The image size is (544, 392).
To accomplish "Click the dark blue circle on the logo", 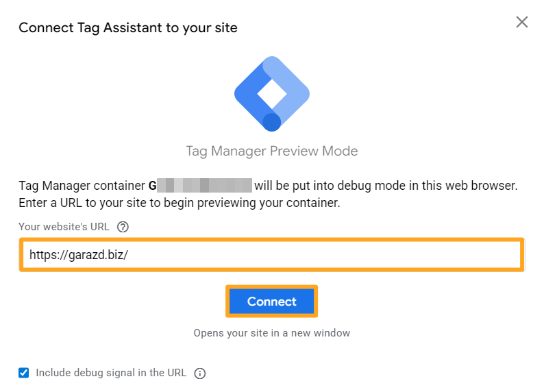I will coord(272,122).
